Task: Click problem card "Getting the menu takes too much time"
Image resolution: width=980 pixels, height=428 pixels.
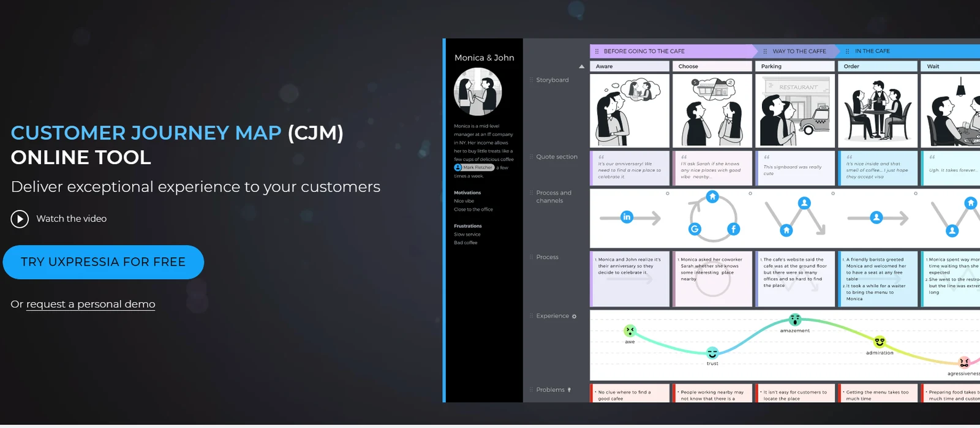Action: click(x=878, y=393)
